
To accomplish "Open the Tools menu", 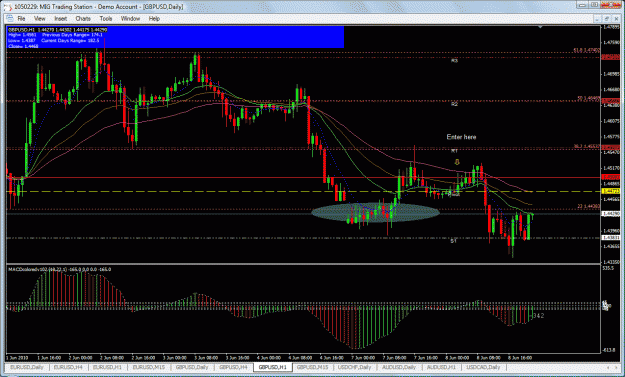I will point(106,19).
